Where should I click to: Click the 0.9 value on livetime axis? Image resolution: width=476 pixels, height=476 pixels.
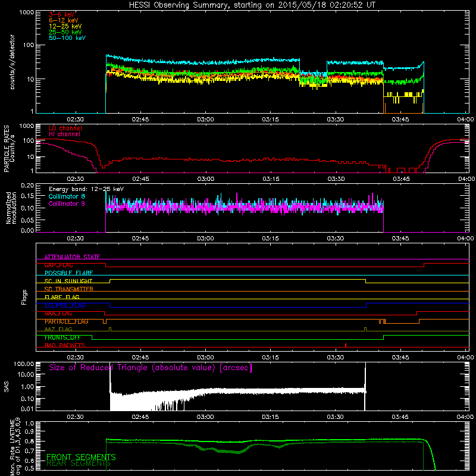[x=29, y=431]
